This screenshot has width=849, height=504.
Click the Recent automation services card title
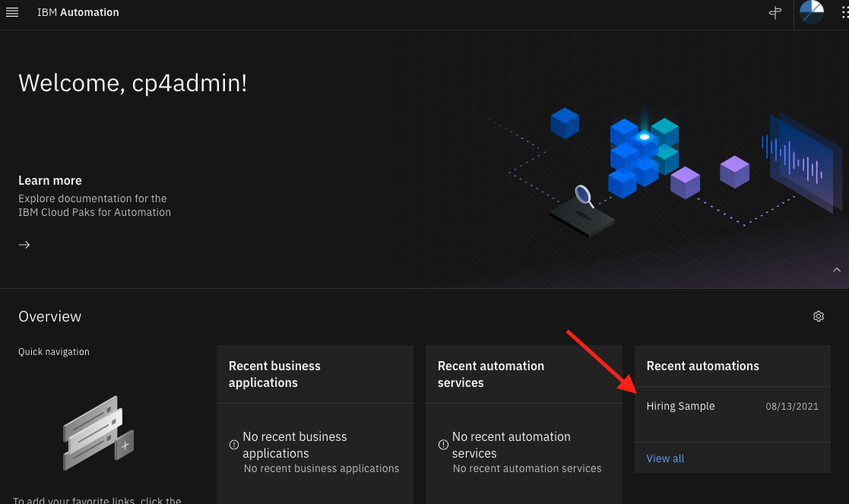(x=490, y=374)
